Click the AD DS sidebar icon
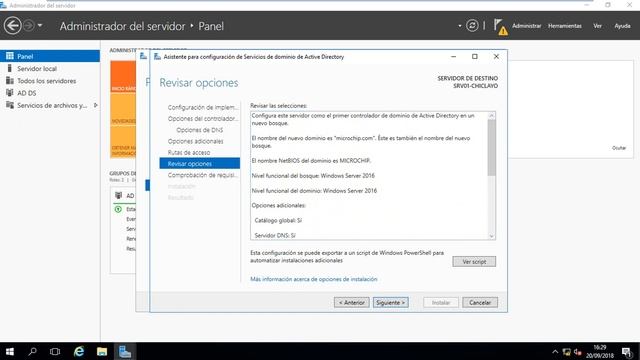640x360 pixels. click(x=10, y=93)
